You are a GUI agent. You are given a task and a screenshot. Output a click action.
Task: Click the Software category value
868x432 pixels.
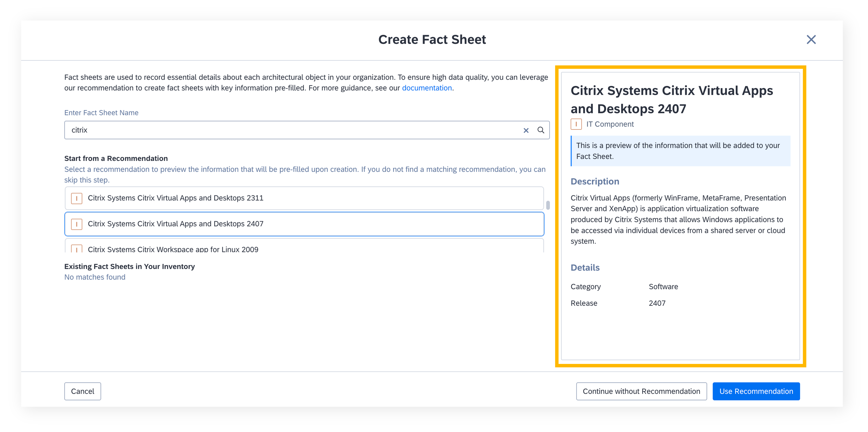pos(663,287)
